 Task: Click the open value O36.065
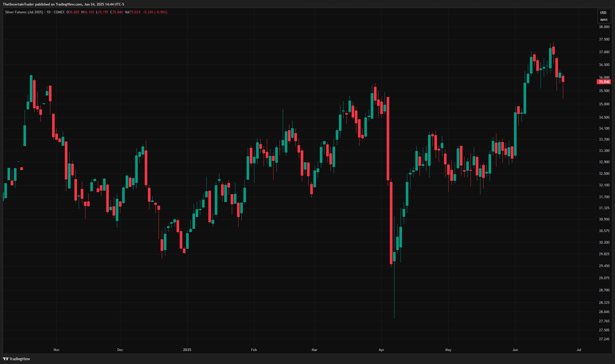73,12
